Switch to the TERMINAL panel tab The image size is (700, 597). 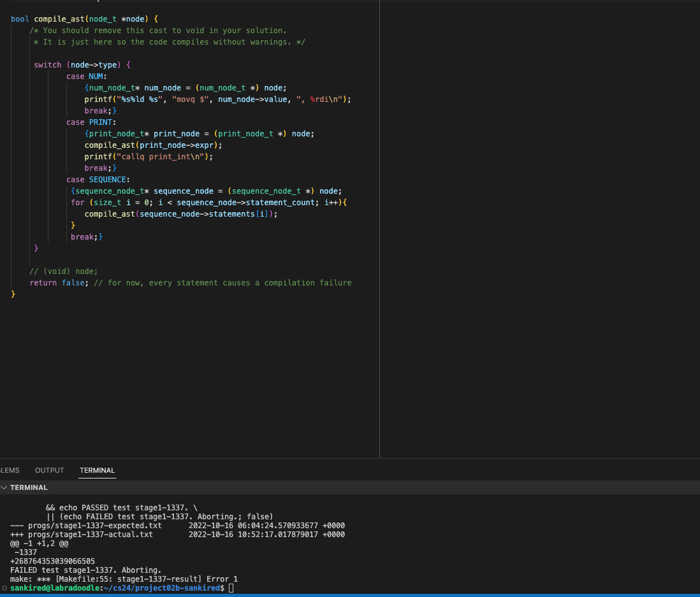(97, 470)
